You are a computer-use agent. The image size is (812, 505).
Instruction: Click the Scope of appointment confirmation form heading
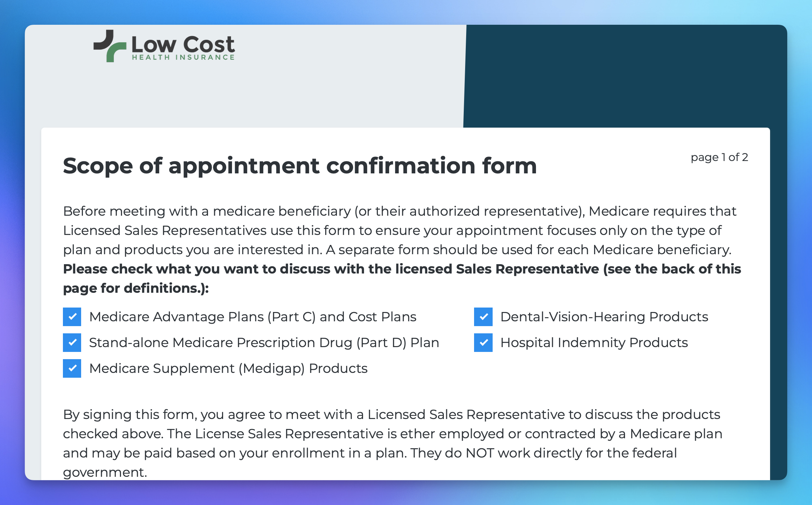[x=300, y=166]
